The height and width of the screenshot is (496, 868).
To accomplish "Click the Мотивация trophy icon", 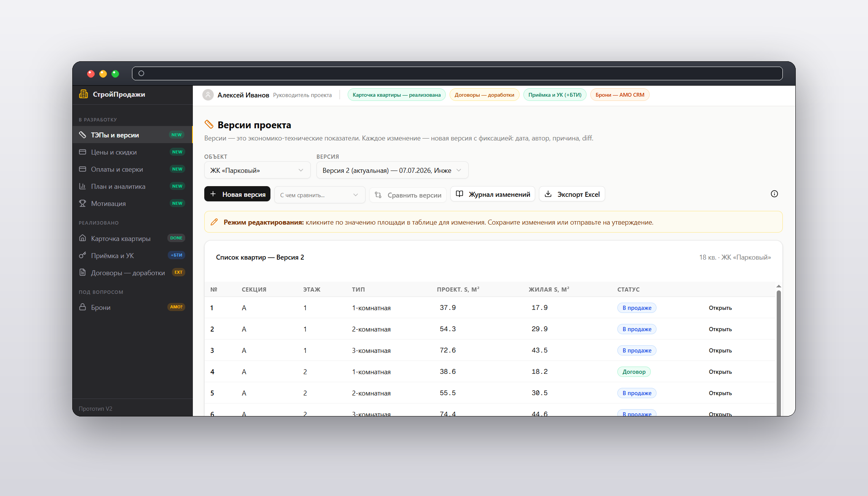I will point(83,203).
